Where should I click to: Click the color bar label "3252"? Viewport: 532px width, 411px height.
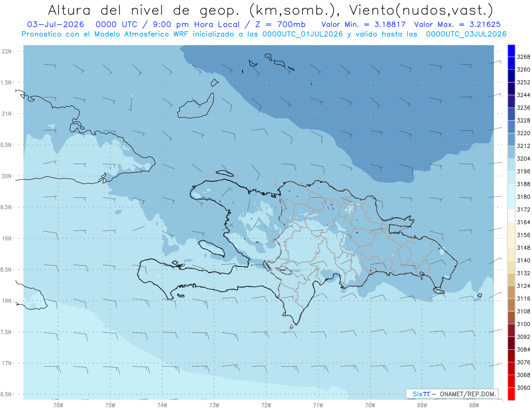523,82
